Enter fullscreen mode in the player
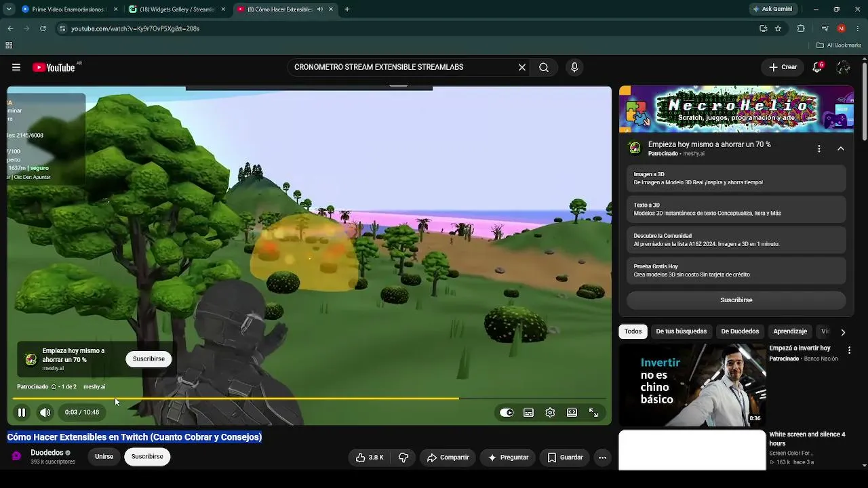868x488 pixels. (593, 412)
